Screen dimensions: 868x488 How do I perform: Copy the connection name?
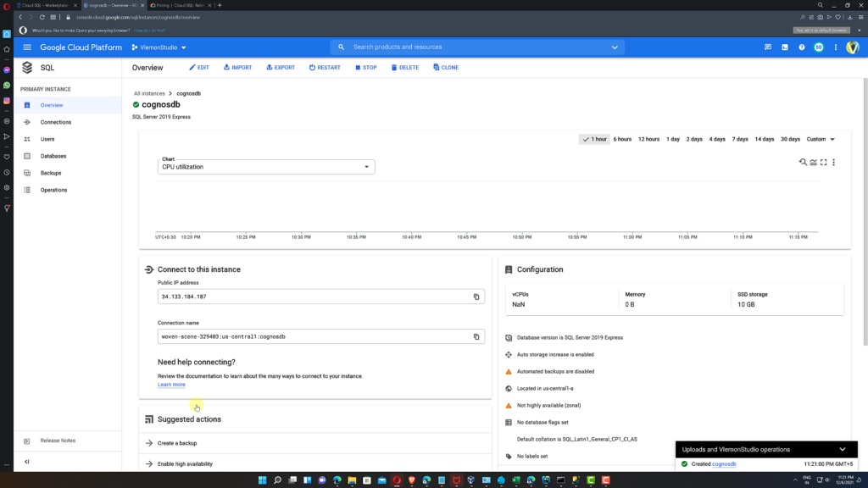(x=476, y=336)
